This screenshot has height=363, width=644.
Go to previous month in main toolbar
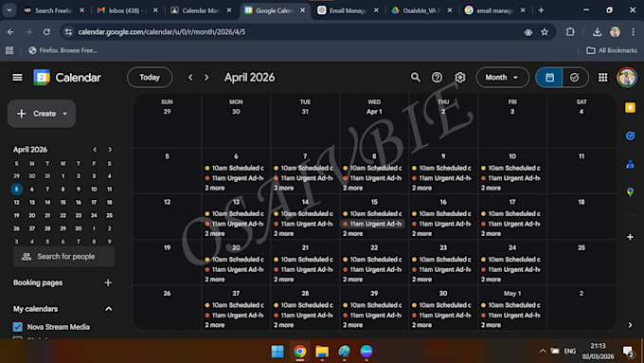[190, 78]
